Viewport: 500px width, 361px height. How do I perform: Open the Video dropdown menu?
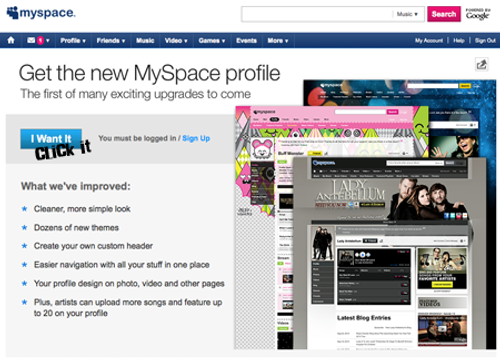[x=176, y=41]
